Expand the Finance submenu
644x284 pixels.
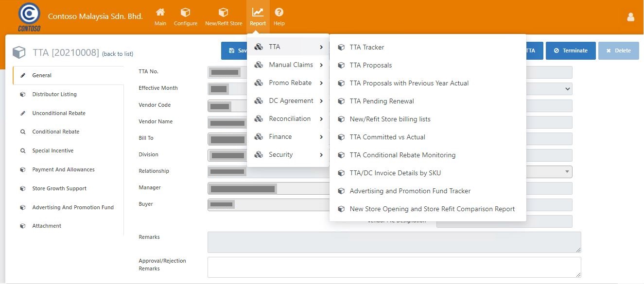[280, 137]
